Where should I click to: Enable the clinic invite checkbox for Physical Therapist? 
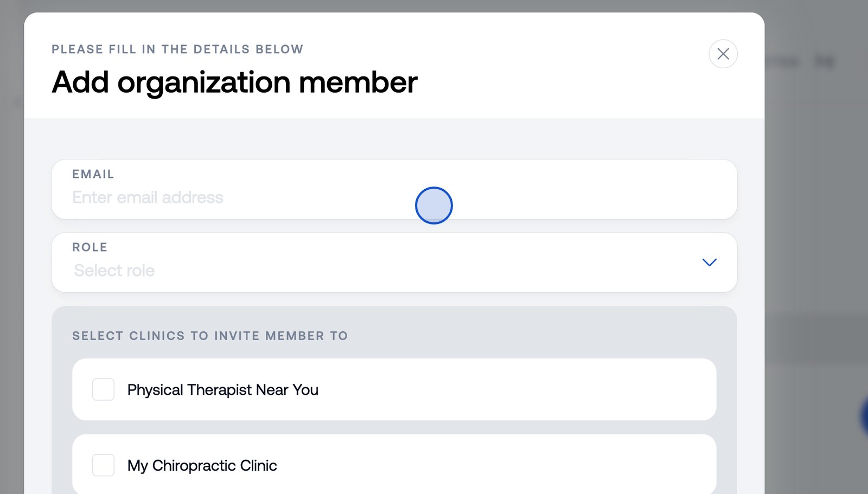point(103,389)
